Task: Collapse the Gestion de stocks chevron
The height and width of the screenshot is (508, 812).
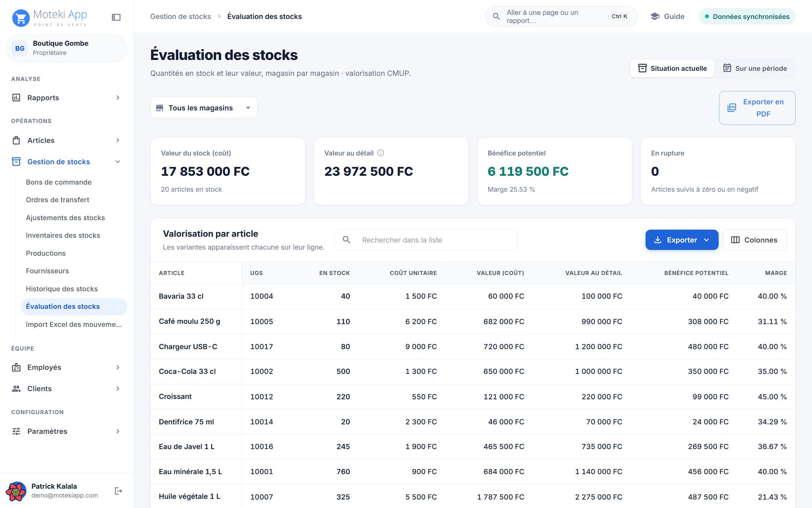Action: 118,162
